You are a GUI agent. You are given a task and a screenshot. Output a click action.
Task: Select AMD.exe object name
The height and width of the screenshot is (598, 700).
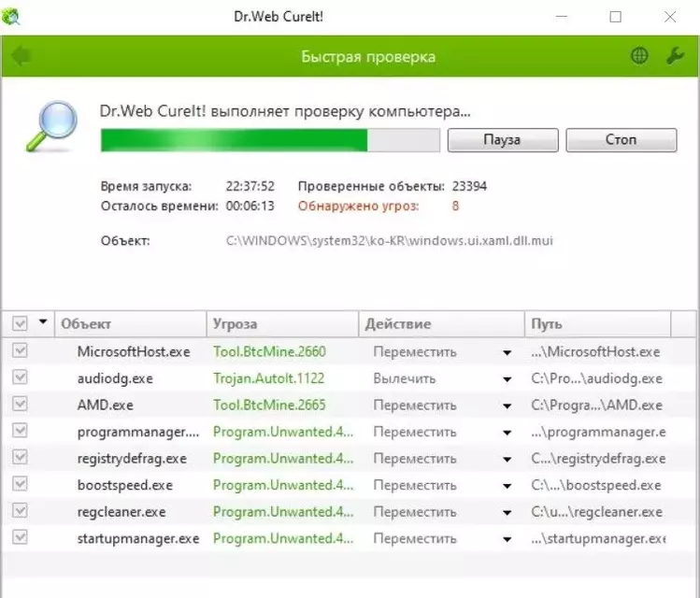coord(105,406)
